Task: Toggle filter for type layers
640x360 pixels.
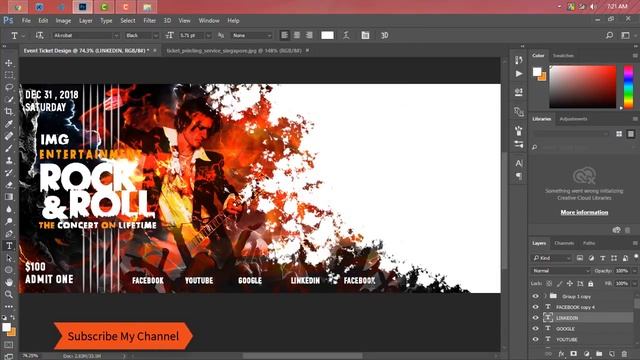Action: (602, 258)
